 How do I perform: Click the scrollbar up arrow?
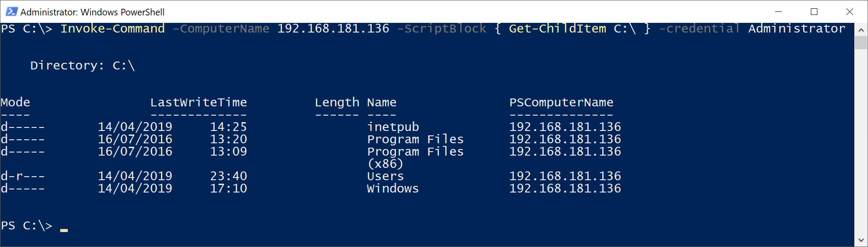click(861, 30)
